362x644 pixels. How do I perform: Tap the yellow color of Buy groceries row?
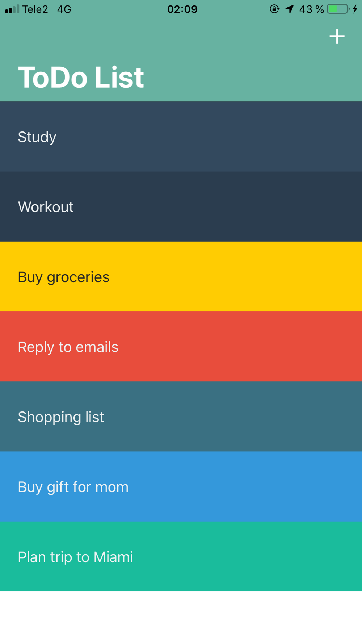[253, 277]
